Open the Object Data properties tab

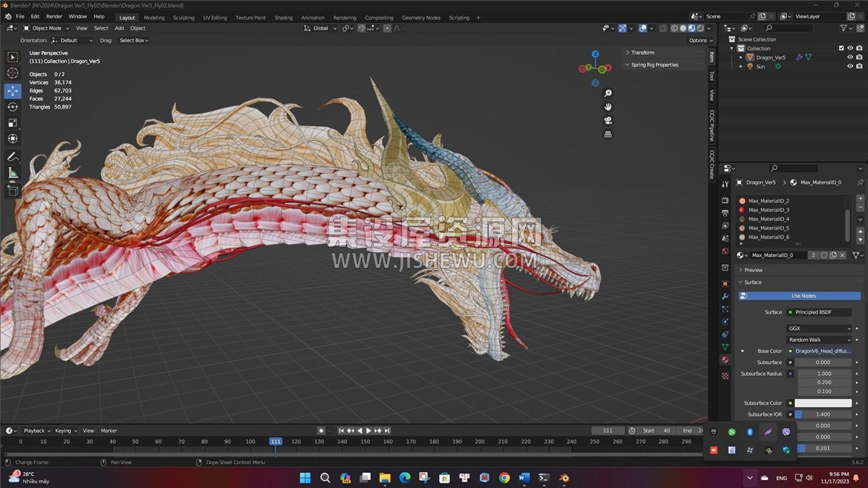(x=725, y=348)
